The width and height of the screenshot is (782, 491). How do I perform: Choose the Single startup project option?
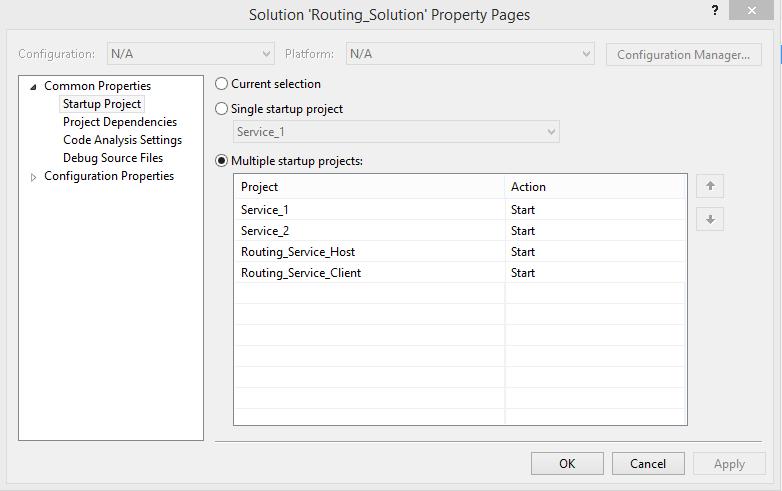click(x=222, y=109)
